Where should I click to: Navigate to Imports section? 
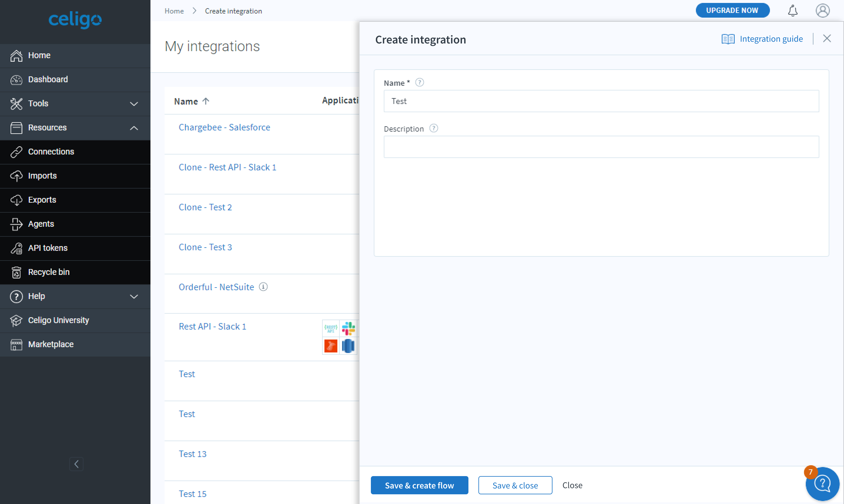tap(43, 175)
